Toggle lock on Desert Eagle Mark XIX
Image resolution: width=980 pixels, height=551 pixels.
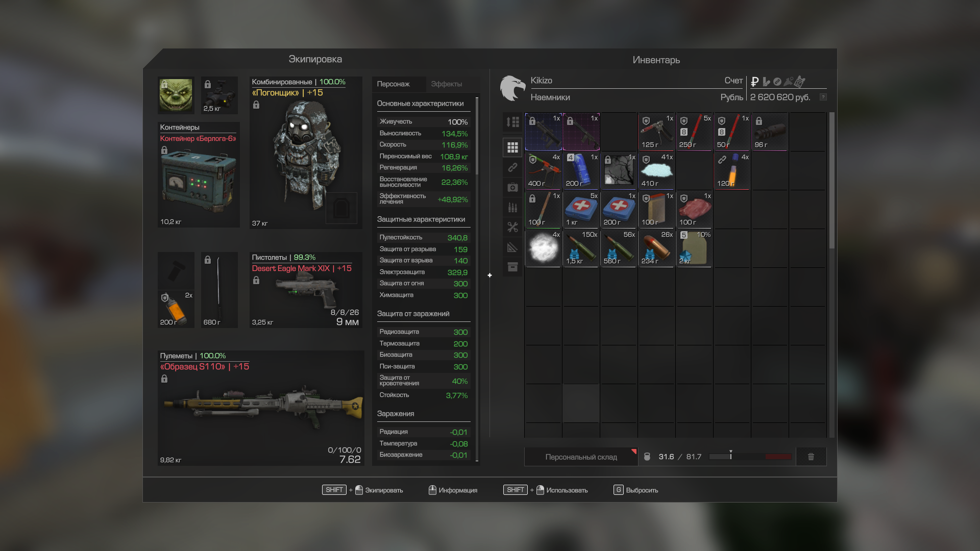point(256,280)
